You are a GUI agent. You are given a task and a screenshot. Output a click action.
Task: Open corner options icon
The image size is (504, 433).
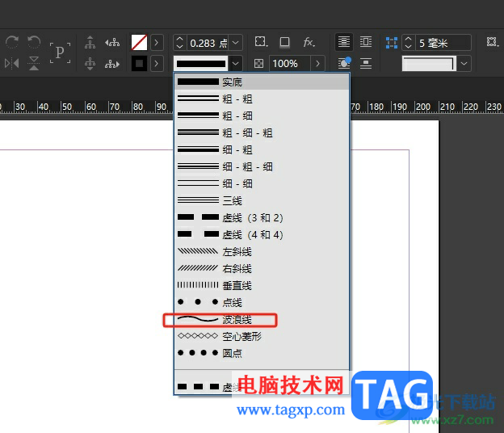point(261,42)
